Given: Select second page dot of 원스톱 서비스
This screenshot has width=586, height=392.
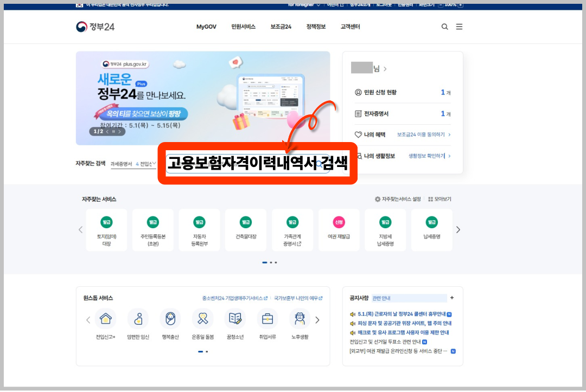Looking at the screenshot, I should (207, 351).
